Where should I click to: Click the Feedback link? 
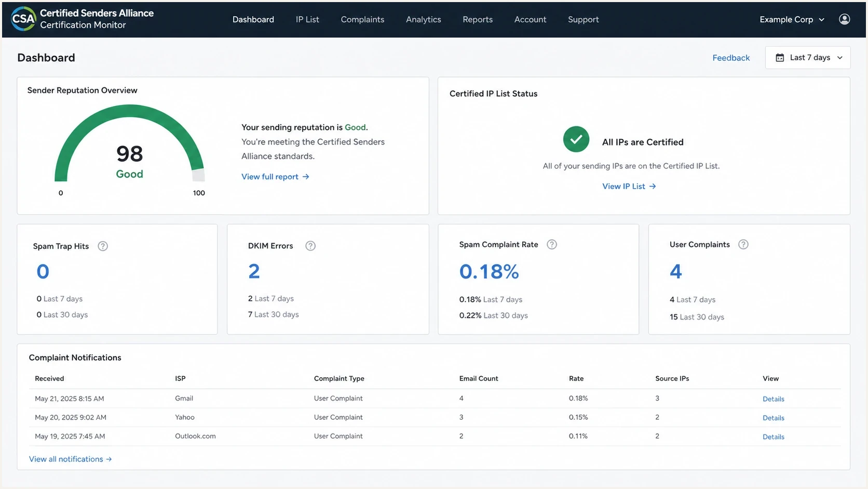(x=731, y=58)
